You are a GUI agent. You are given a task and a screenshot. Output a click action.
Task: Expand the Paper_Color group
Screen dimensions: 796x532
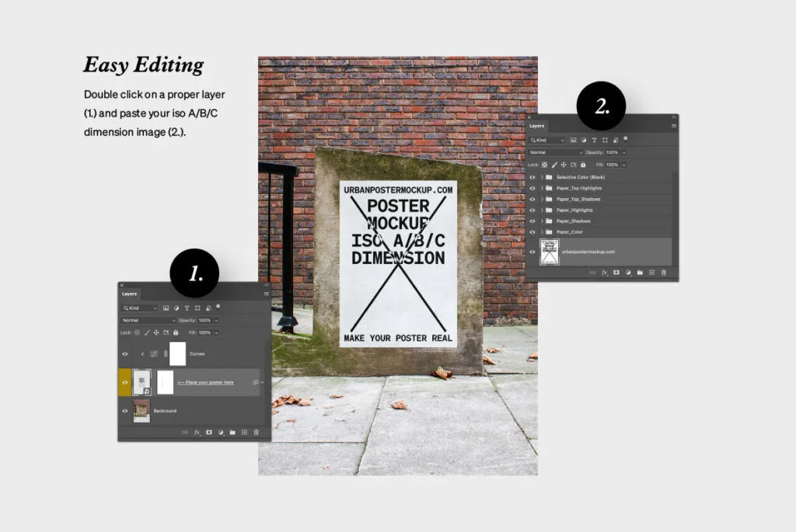[542, 231]
